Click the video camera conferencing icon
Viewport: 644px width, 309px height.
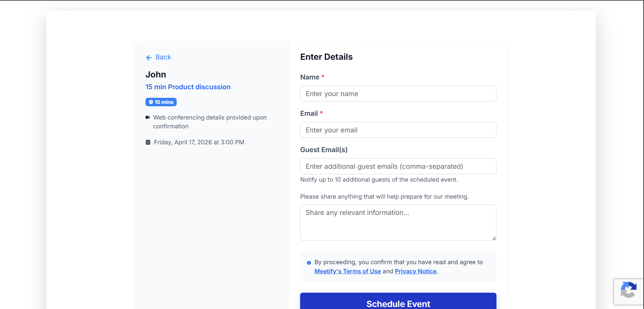[x=148, y=117]
